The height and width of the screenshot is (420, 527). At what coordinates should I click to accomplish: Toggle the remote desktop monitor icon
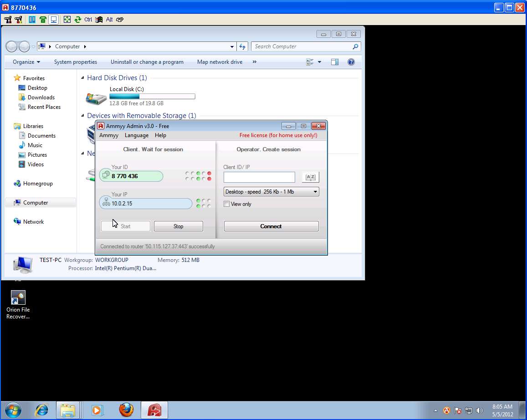coord(53,20)
